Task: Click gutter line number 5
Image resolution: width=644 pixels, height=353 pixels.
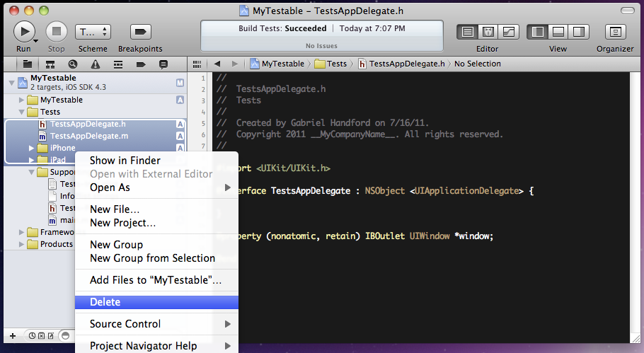Action: point(203,123)
